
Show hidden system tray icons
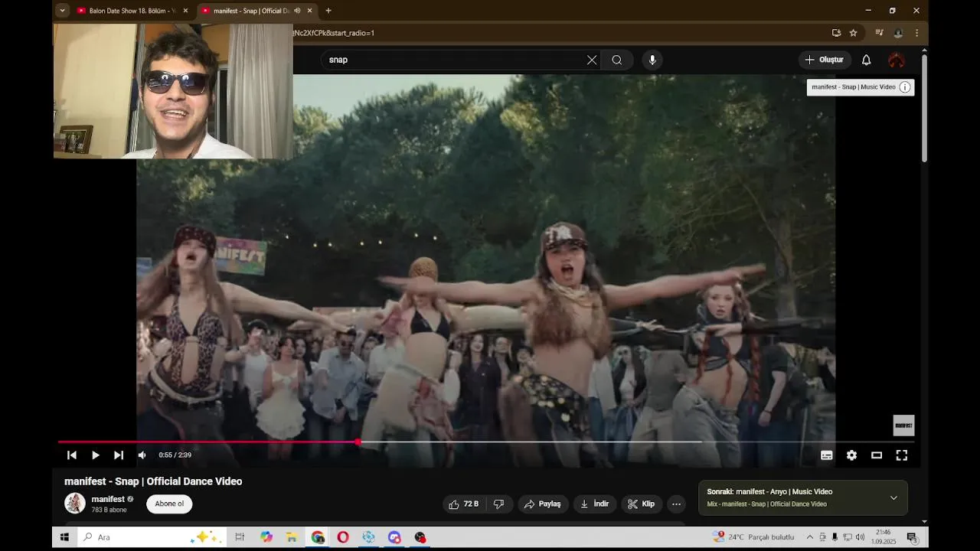pos(810,537)
